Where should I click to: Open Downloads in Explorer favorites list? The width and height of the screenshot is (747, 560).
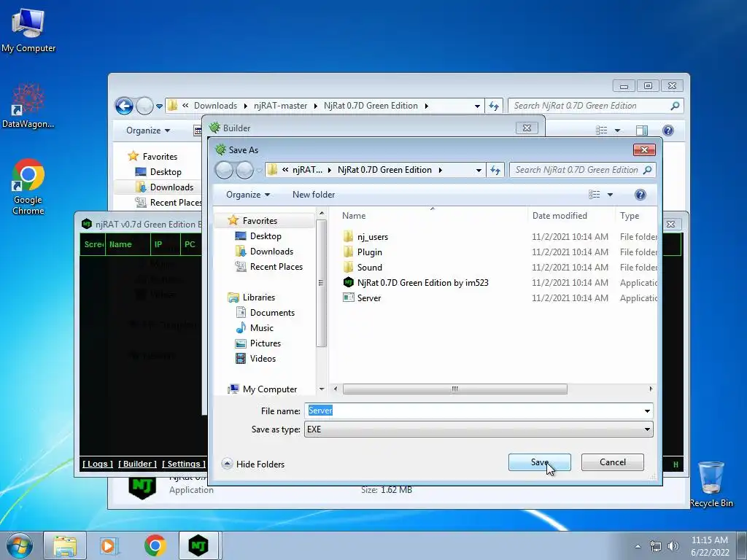click(171, 187)
